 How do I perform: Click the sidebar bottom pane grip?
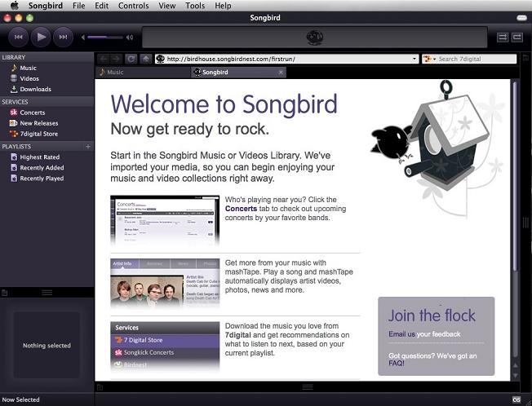point(47,293)
